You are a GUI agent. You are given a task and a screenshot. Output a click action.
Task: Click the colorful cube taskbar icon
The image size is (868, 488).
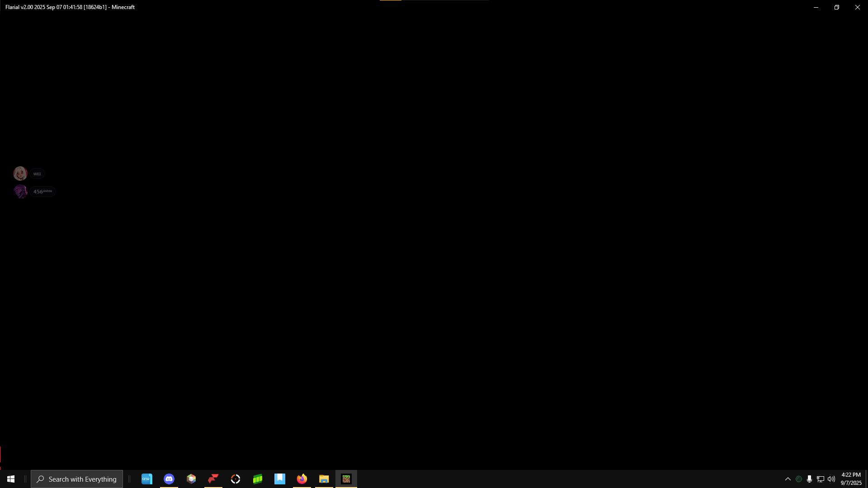191,479
